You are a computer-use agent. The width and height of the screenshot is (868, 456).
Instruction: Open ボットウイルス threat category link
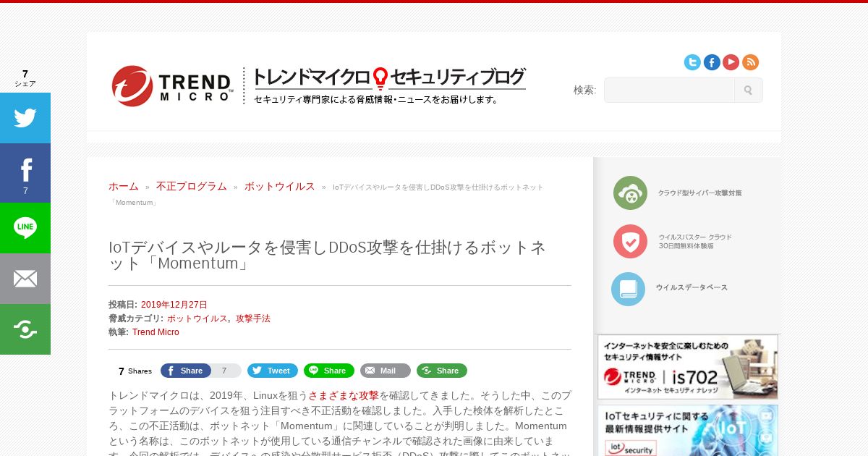197,318
